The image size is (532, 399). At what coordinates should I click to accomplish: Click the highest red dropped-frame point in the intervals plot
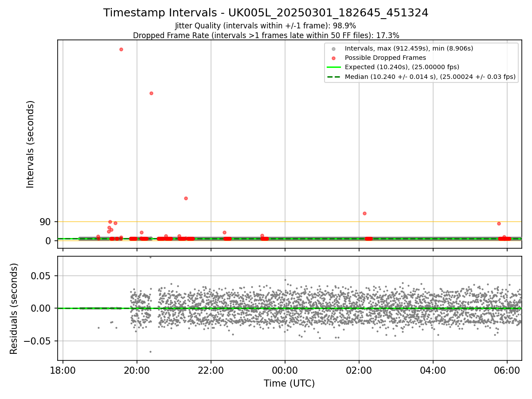pos(121,49)
